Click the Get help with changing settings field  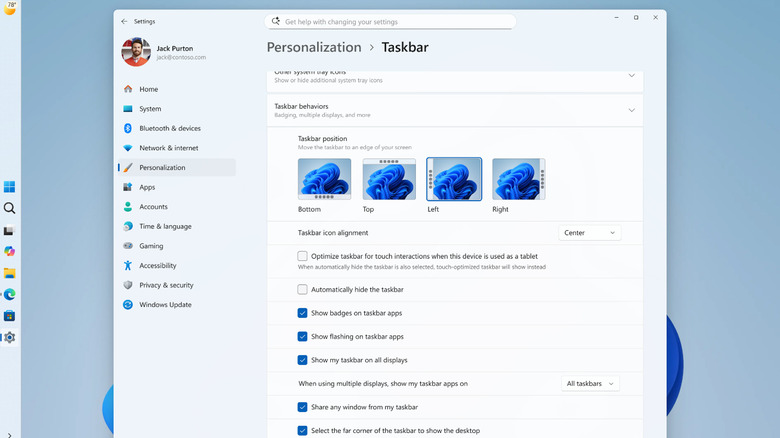390,21
